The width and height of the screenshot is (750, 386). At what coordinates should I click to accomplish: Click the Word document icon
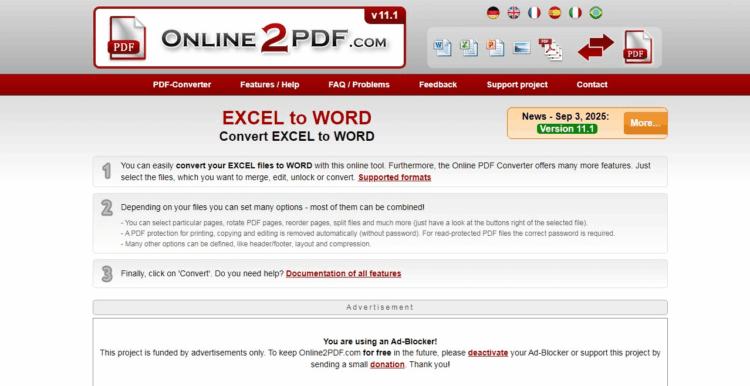[x=442, y=48]
